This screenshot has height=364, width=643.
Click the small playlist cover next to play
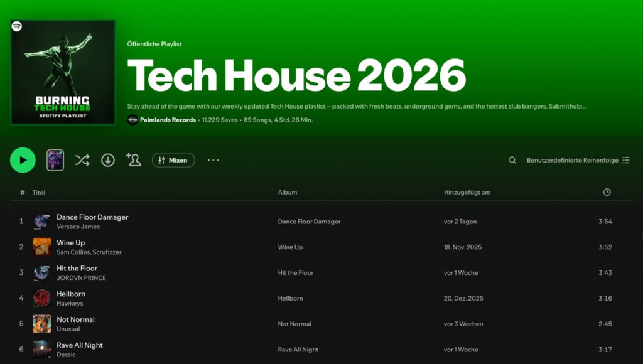pos(54,160)
